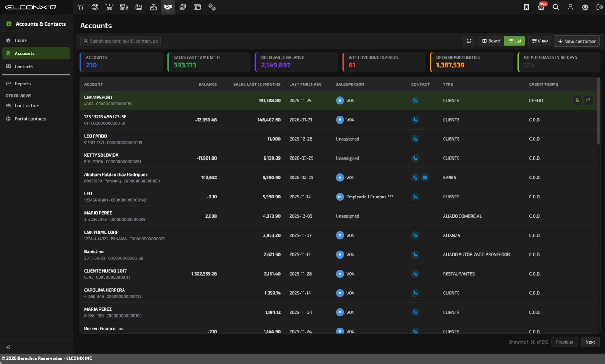The height and width of the screenshot is (364, 605).
Task: Switch to List view
Action: (515, 41)
